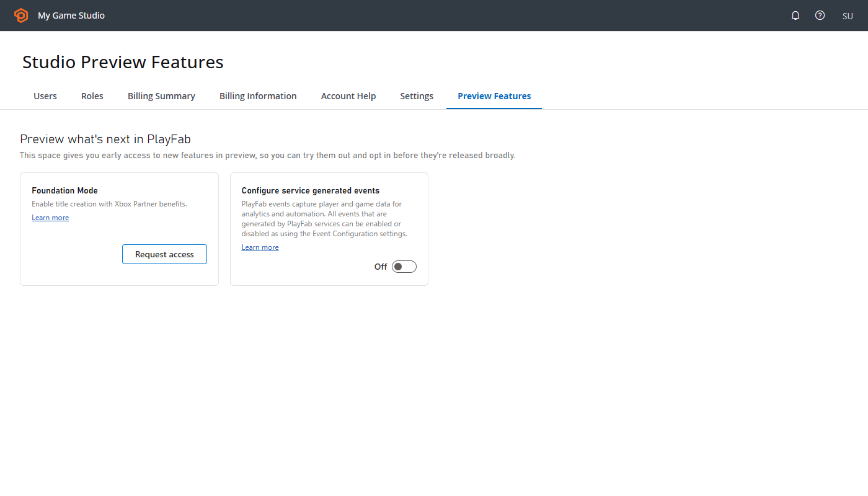Open the Settings tab

pyautogui.click(x=417, y=96)
